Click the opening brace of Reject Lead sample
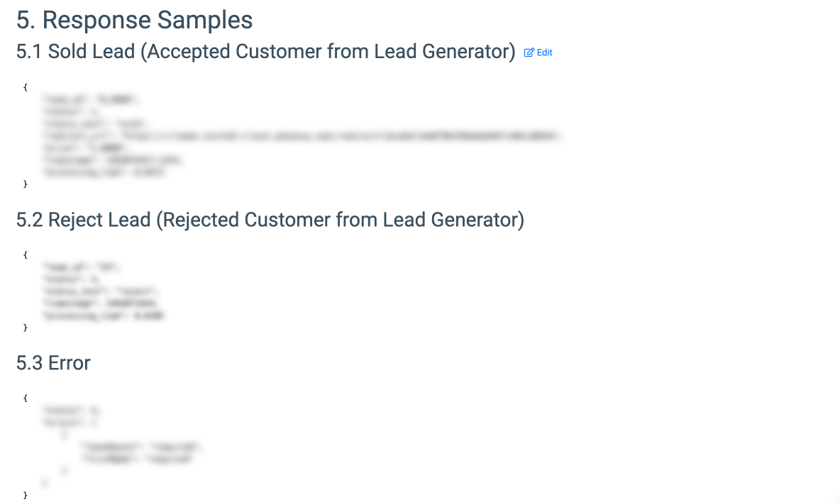The width and height of the screenshot is (840, 504). [26, 254]
